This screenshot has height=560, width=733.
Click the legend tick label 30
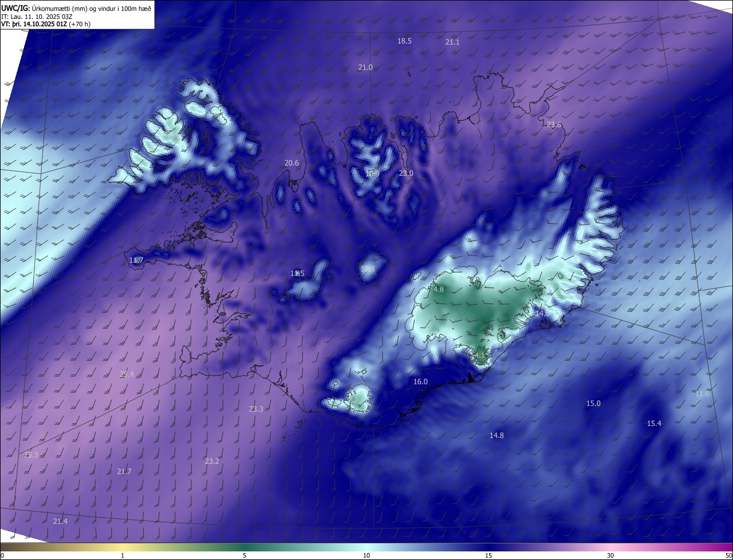610,556
